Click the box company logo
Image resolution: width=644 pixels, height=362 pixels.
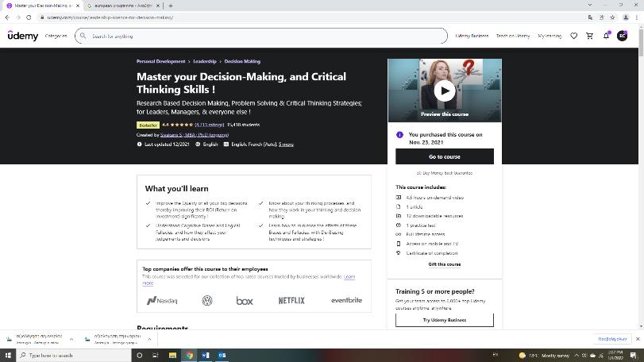tap(245, 301)
